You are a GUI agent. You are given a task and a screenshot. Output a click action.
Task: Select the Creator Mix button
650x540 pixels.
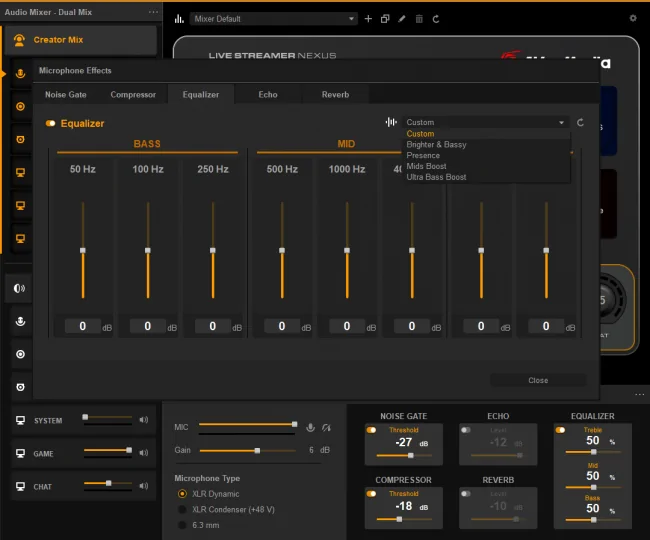pos(80,40)
